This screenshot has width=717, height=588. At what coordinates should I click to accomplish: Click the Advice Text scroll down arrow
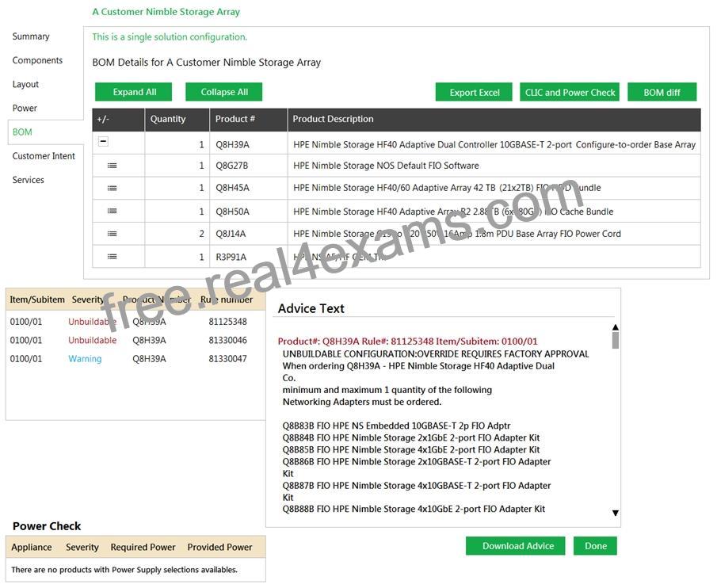coord(616,513)
